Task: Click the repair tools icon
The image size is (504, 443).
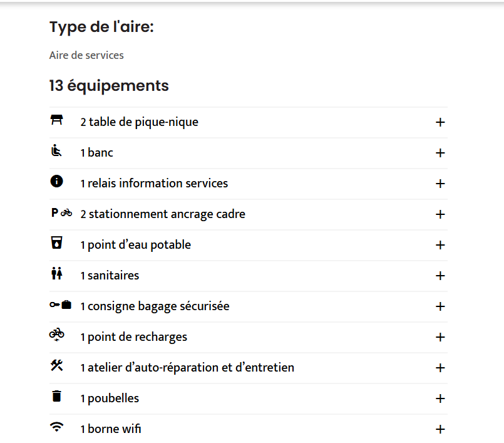Action: (x=57, y=366)
